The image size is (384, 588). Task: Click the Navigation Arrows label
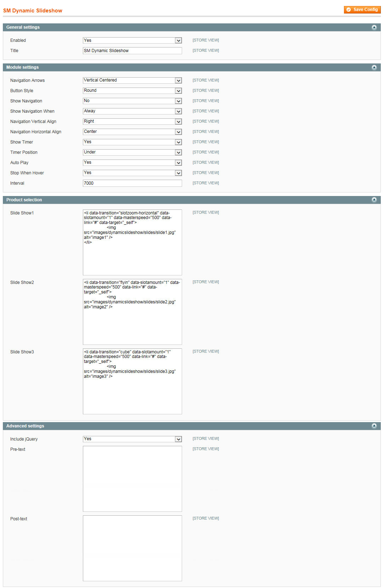[28, 80]
